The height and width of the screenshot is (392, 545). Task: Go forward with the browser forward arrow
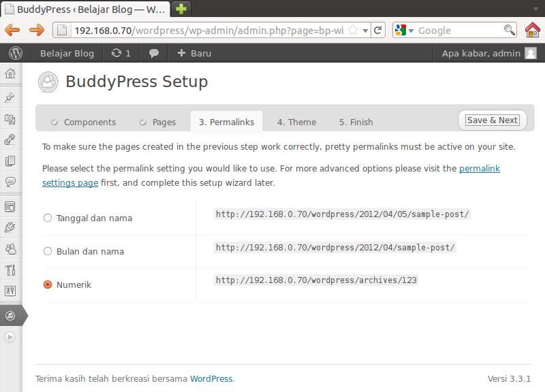[37, 30]
